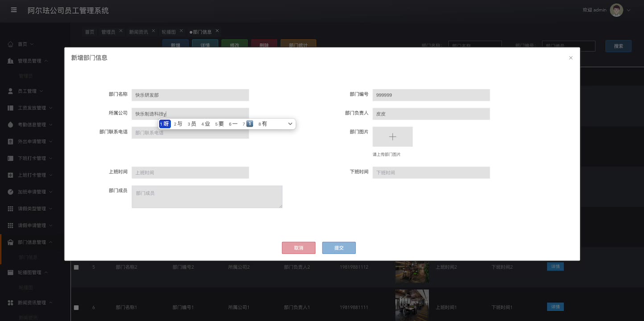This screenshot has width=644, height=321.
Task: Select the checkbox for row 5
Action: coord(76,267)
